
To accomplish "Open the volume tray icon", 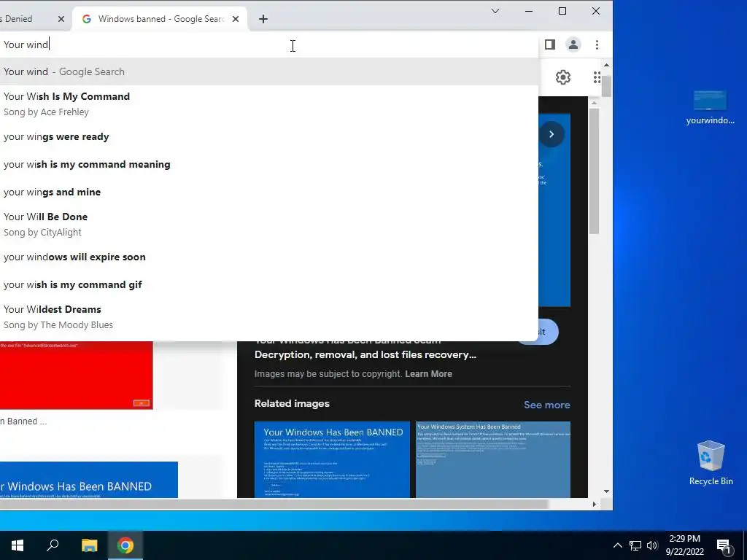I will 652,545.
